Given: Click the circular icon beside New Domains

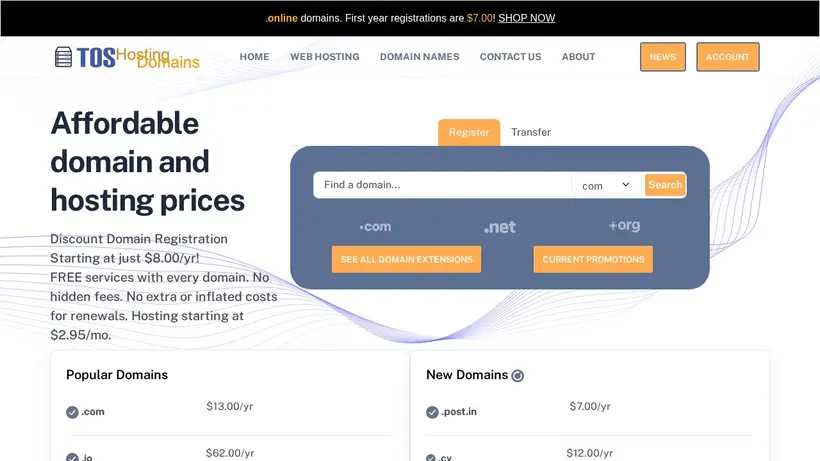Looking at the screenshot, I should click(517, 376).
